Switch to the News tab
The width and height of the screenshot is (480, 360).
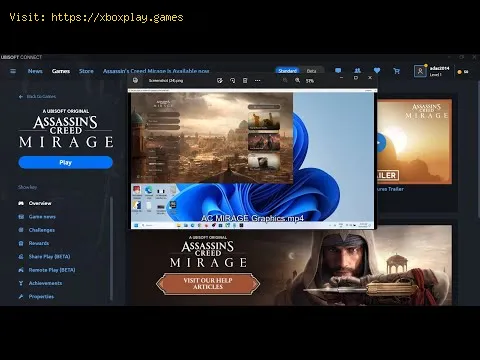(35, 71)
